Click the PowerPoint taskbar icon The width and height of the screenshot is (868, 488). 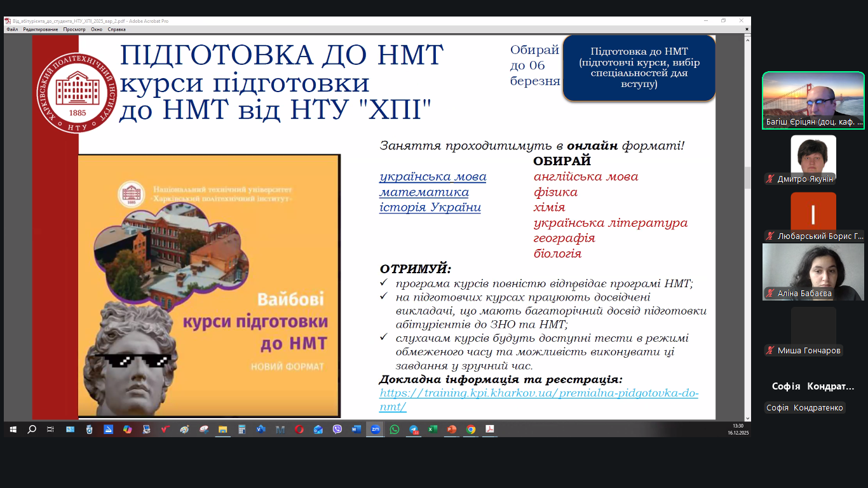coord(451,430)
